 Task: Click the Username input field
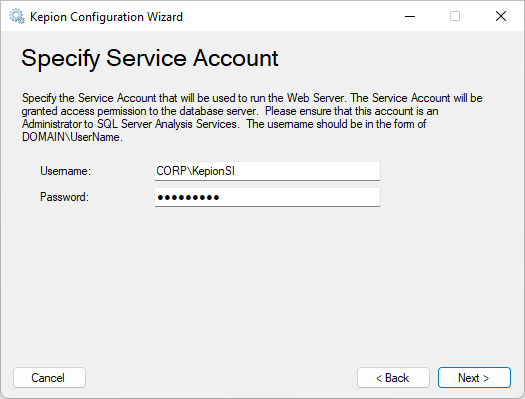tap(267, 171)
